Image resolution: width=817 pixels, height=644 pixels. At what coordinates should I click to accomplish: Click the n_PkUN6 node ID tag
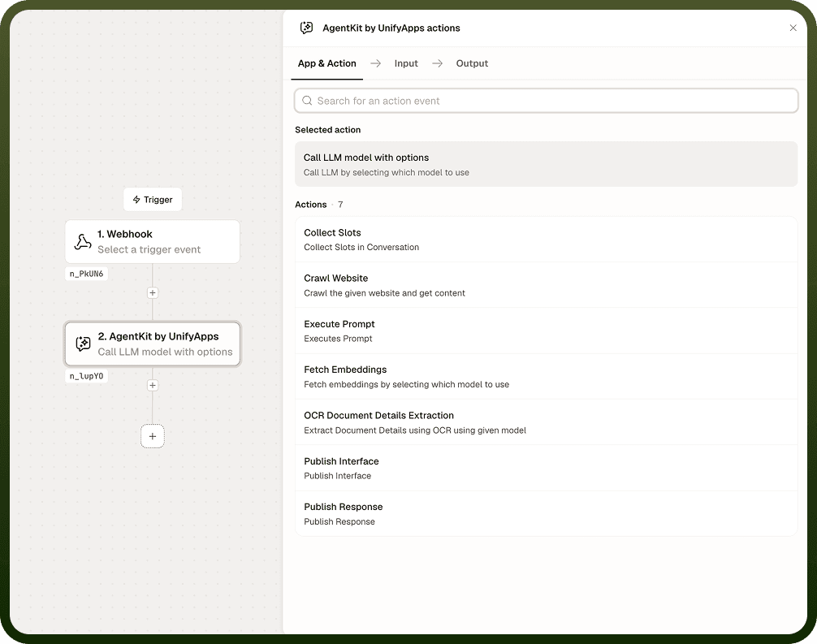pos(87,274)
